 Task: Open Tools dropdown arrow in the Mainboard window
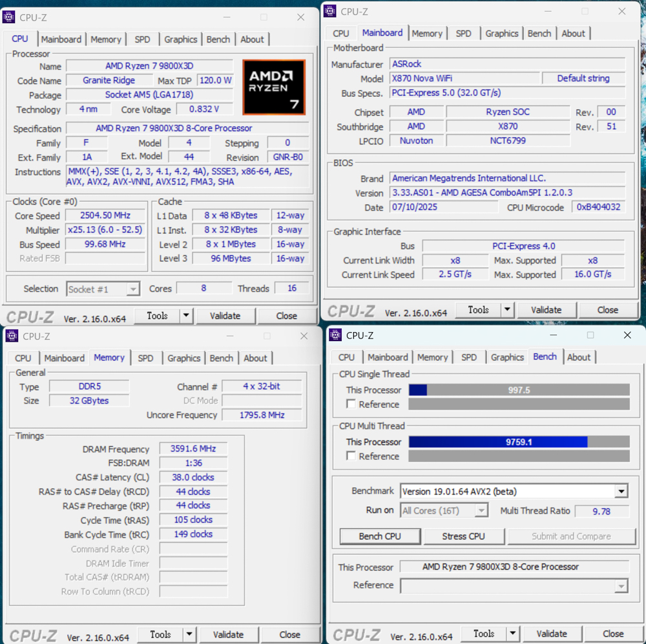[507, 310]
